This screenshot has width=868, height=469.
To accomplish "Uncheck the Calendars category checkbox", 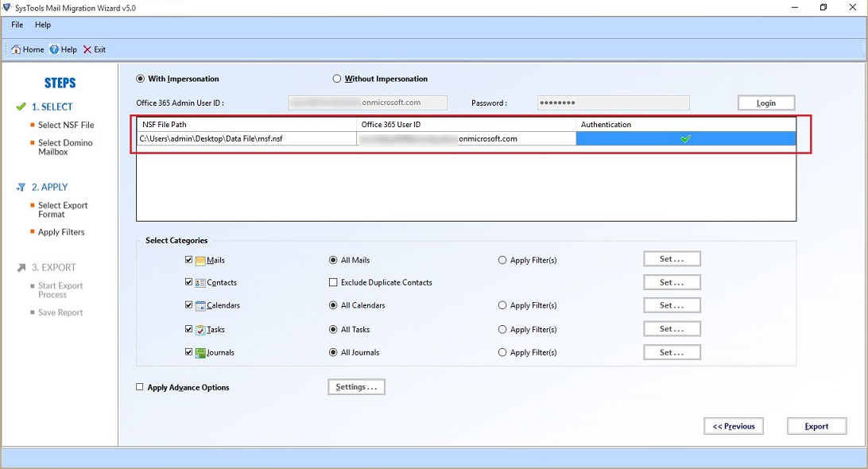I will point(188,304).
